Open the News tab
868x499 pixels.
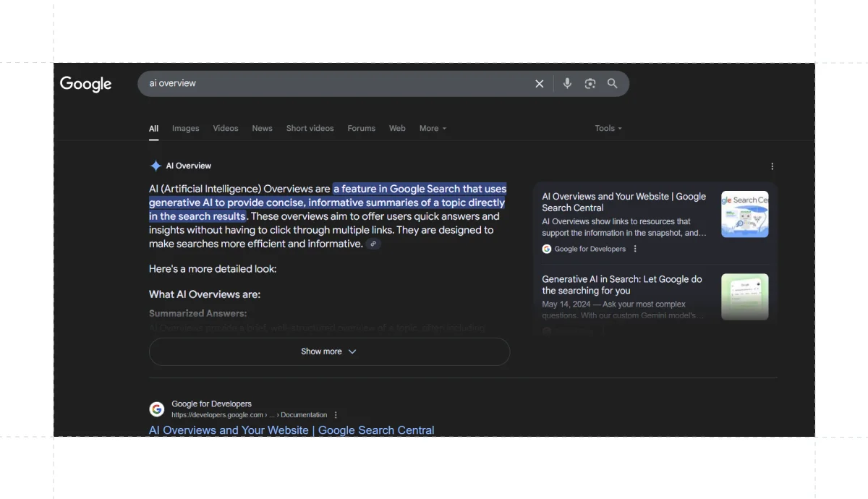(x=262, y=129)
